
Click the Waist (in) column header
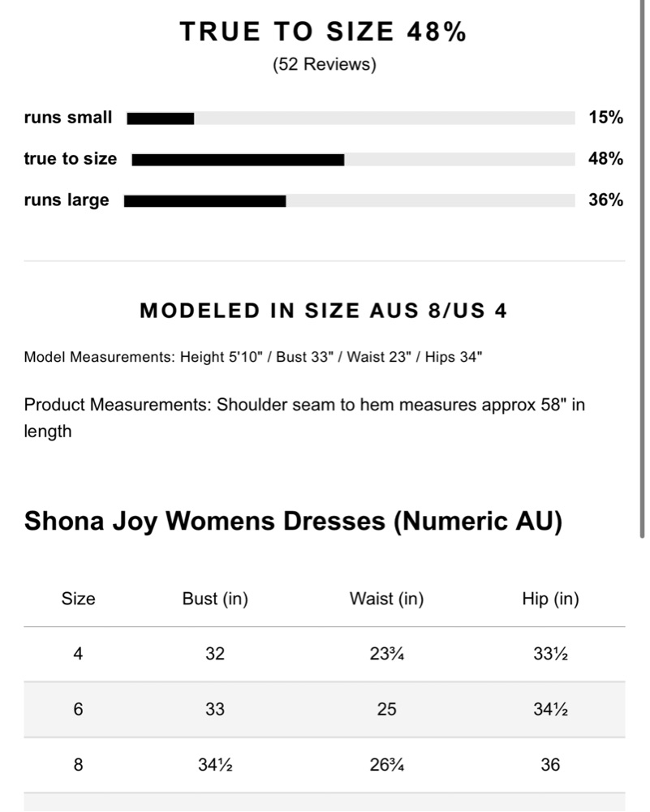click(x=386, y=599)
